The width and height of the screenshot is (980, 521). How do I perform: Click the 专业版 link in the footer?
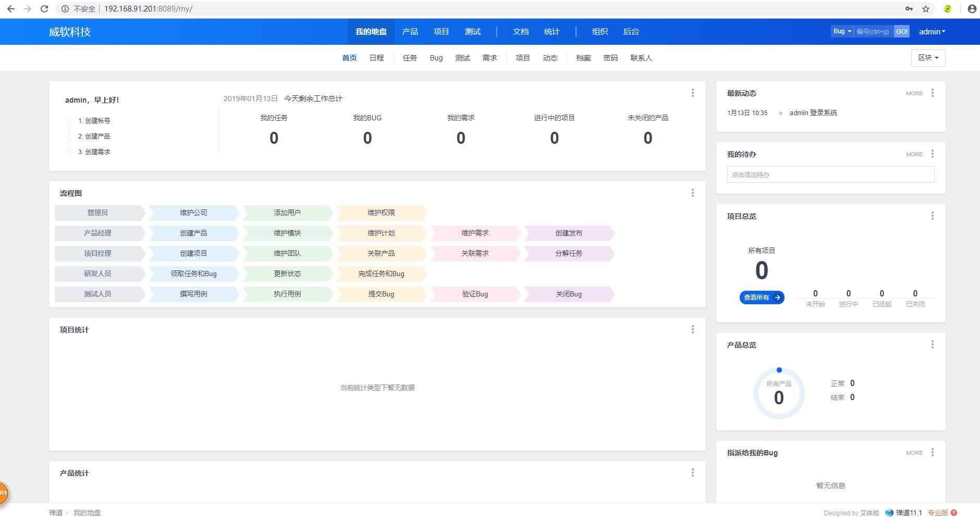click(x=938, y=513)
